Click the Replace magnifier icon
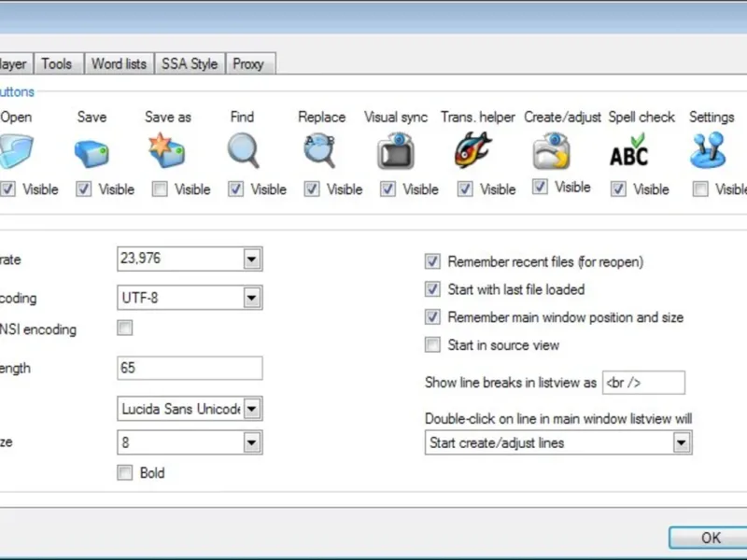This screenshot has width=747, height=560. coord(319,150)
